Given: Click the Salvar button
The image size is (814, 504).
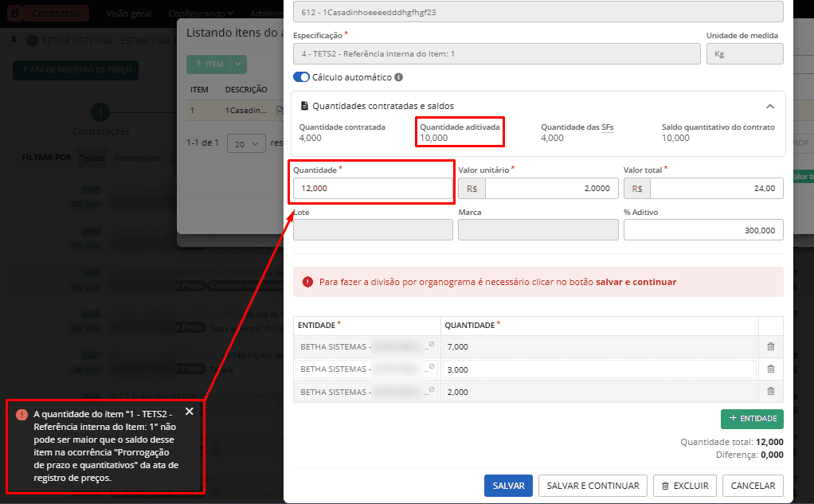Looking at the screenshot, I should (508, 486).
